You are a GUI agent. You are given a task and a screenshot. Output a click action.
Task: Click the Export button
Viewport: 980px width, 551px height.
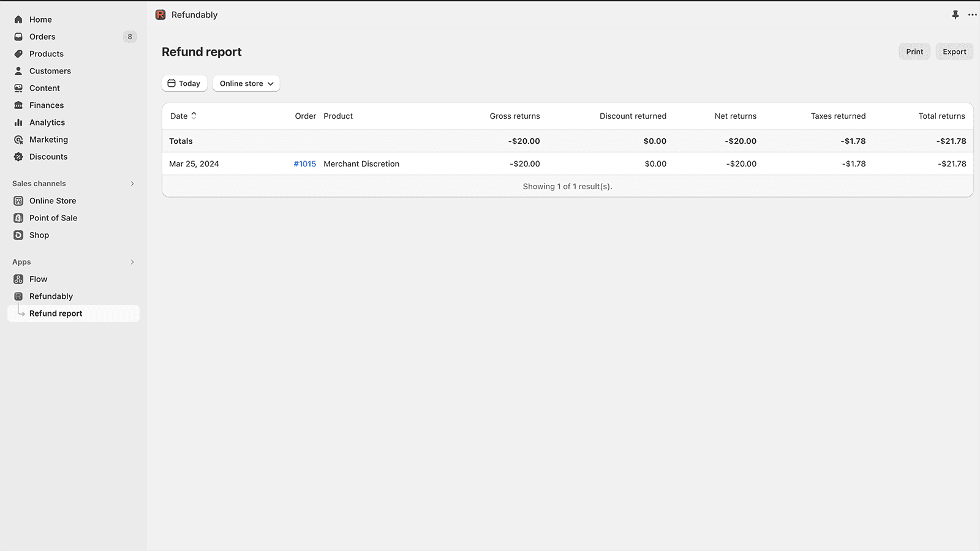(x=954, y=51)
